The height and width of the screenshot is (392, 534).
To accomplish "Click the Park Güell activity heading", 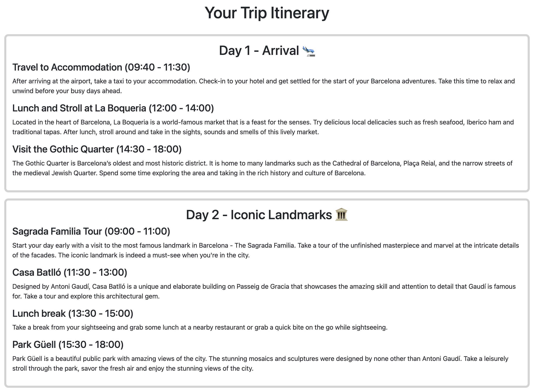I will pos(68,345).
